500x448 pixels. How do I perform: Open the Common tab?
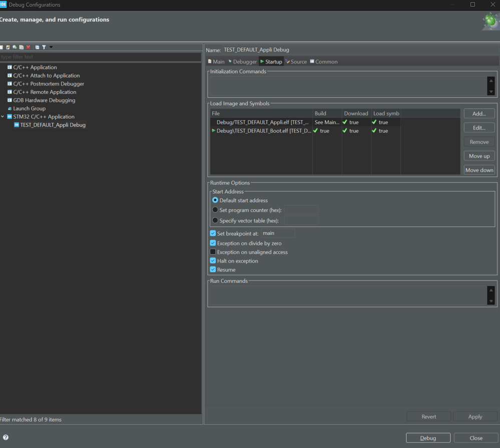point(324,62)
